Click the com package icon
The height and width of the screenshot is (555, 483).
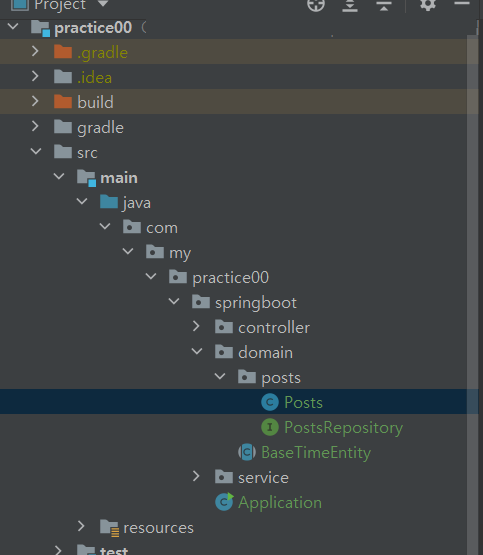coord(132,227)
